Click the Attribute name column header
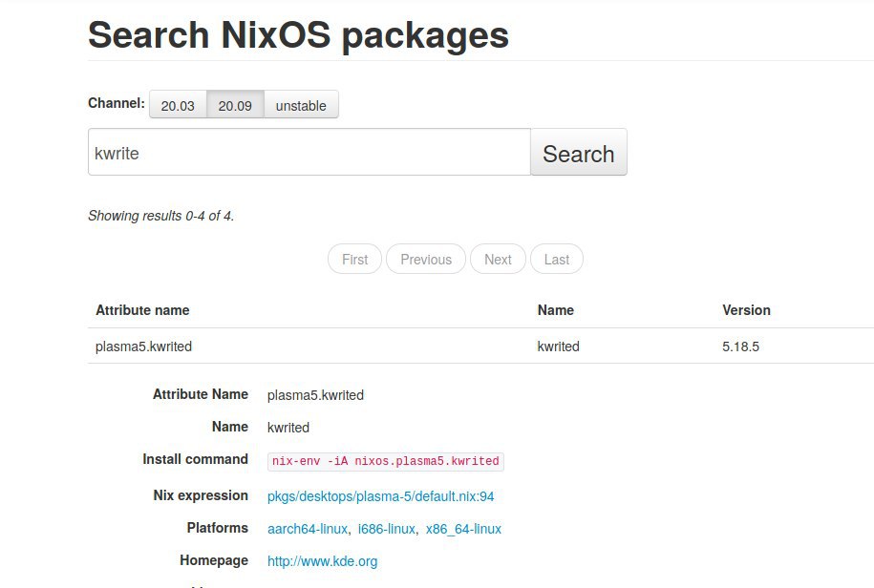 tap(142, 310)
